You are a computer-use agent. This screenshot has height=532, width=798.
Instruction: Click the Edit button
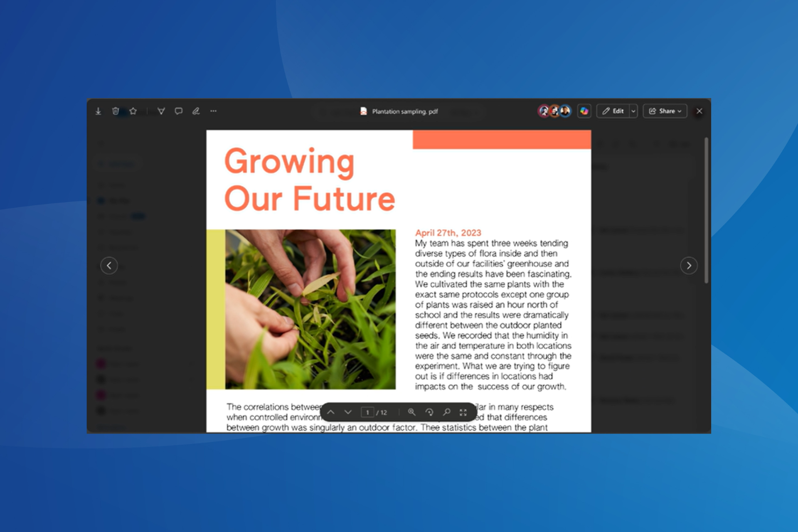613,111
